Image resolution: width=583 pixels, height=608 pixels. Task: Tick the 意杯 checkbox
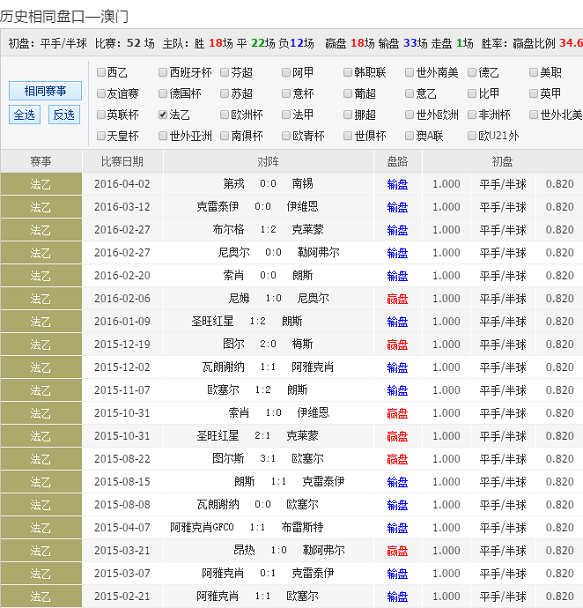click(286, 93)
